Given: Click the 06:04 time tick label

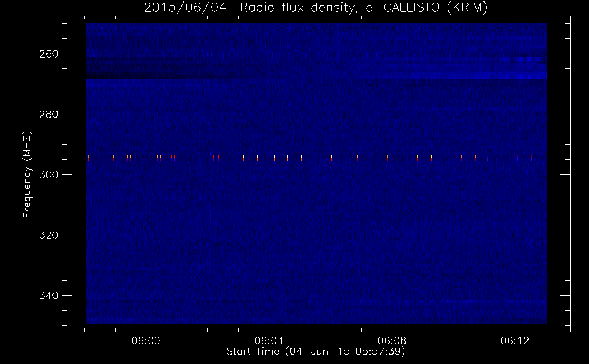Looking at the screenshot, I should click(x=269, y=341).
